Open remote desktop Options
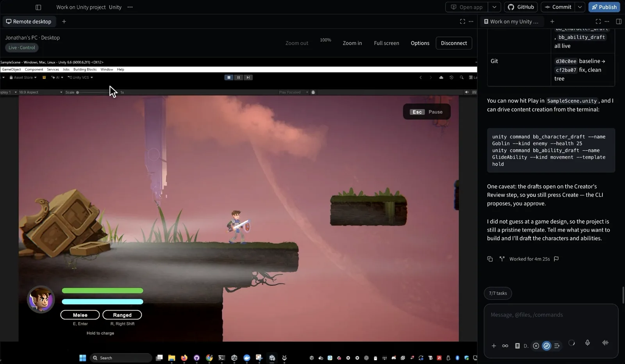 [420, 43]
